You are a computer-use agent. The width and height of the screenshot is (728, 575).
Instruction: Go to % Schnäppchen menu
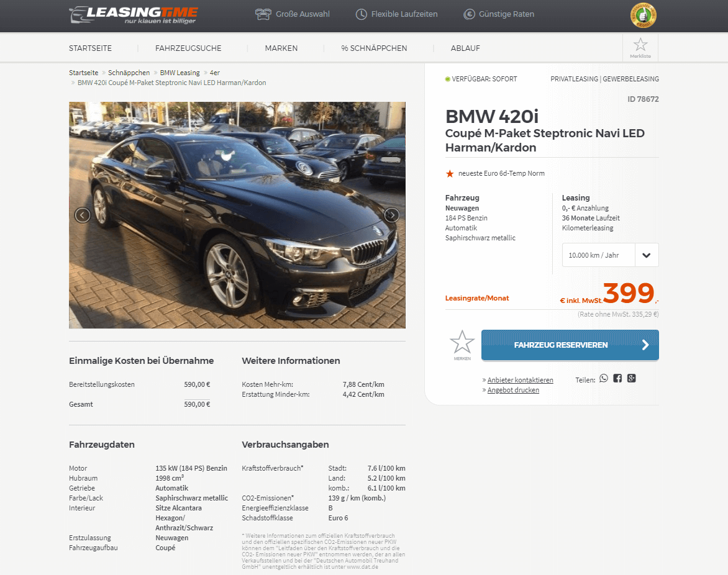click(x=374, y=48)
